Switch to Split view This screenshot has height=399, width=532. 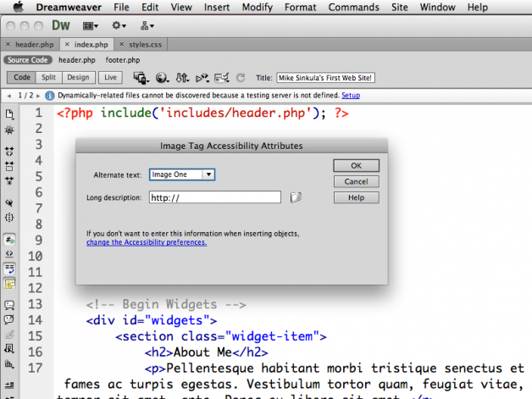coord(48,77)
